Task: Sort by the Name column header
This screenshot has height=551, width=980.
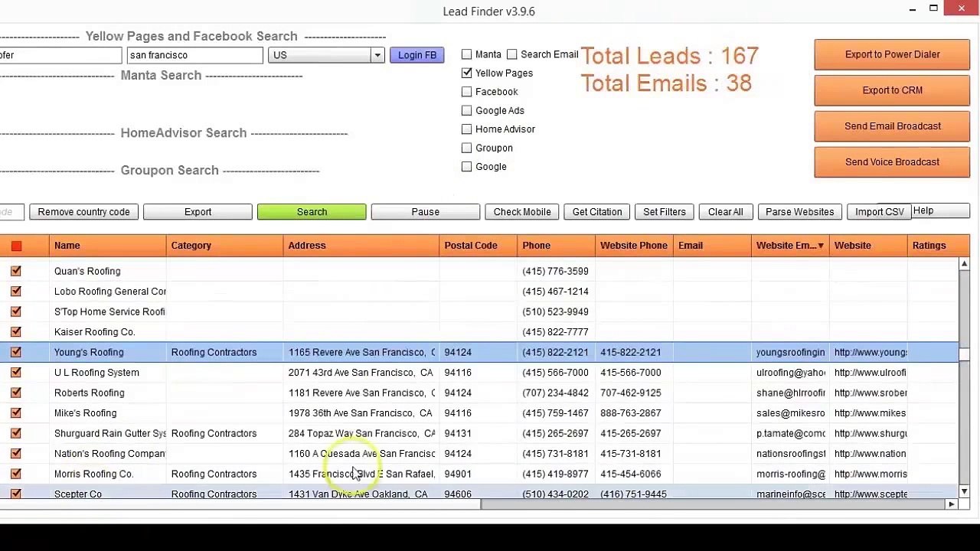Action: pos(107,246)
